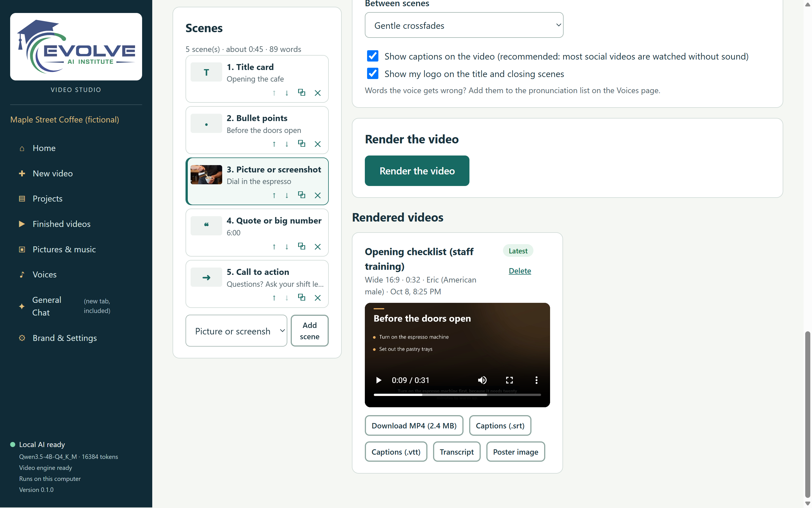Move Call to action scene up

274,298
